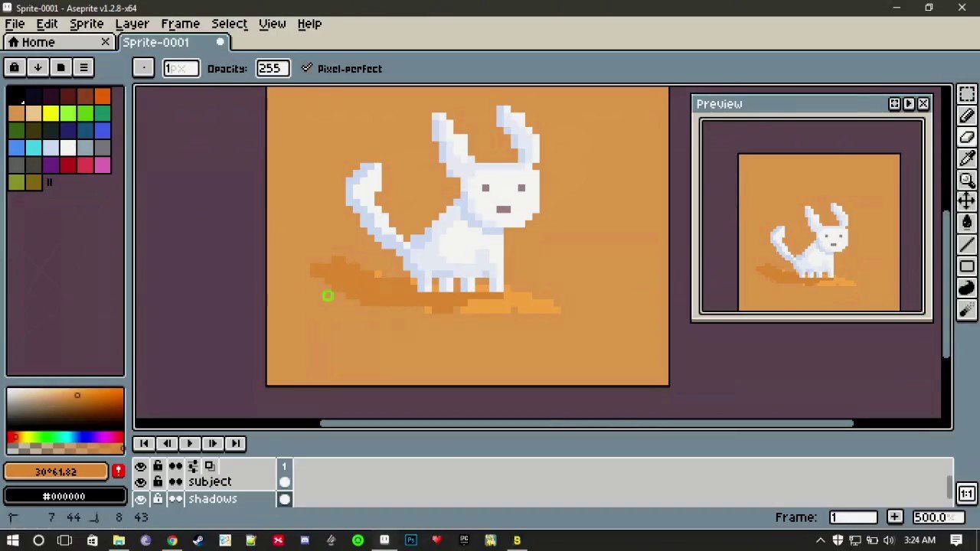The width and height of the screenshot is (980, 551).
Task: Select the Rectangular Marquee tool
Action: tap(966, 94)
